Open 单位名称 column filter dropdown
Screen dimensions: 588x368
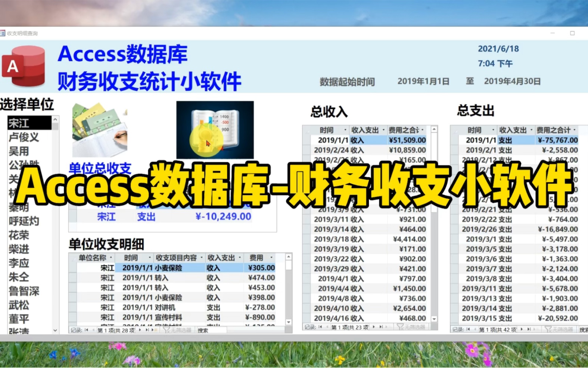[111, 257]
